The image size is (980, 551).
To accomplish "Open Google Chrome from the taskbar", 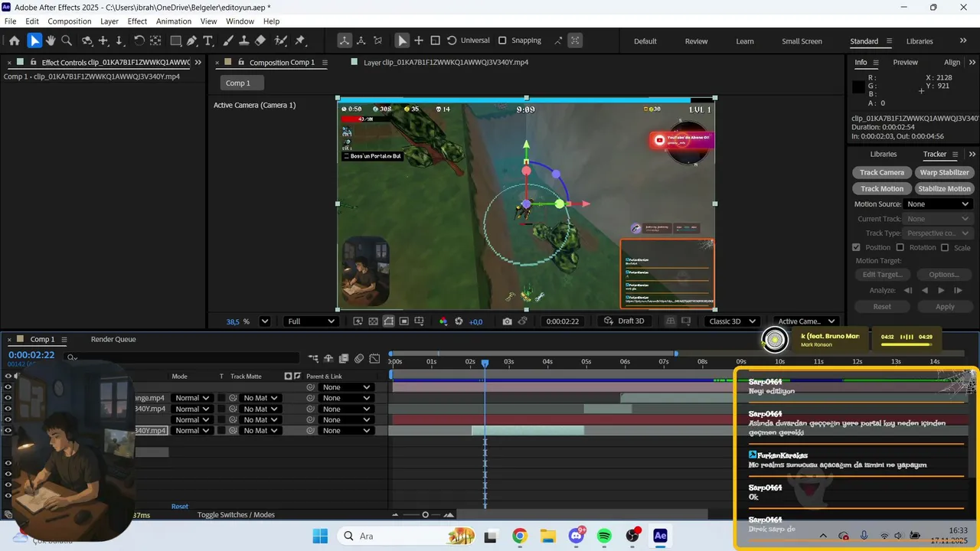I will 520,536.
